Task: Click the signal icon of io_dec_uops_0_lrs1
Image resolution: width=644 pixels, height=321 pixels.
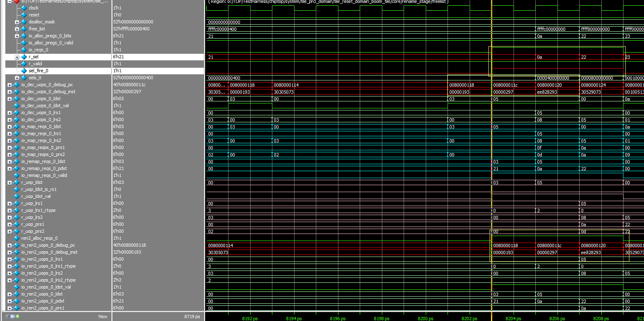Action: point(16,112)
